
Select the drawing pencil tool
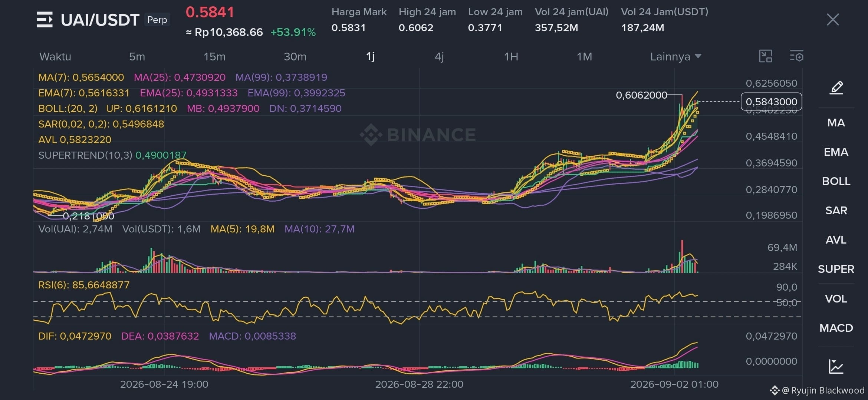[x=836, y=88]
